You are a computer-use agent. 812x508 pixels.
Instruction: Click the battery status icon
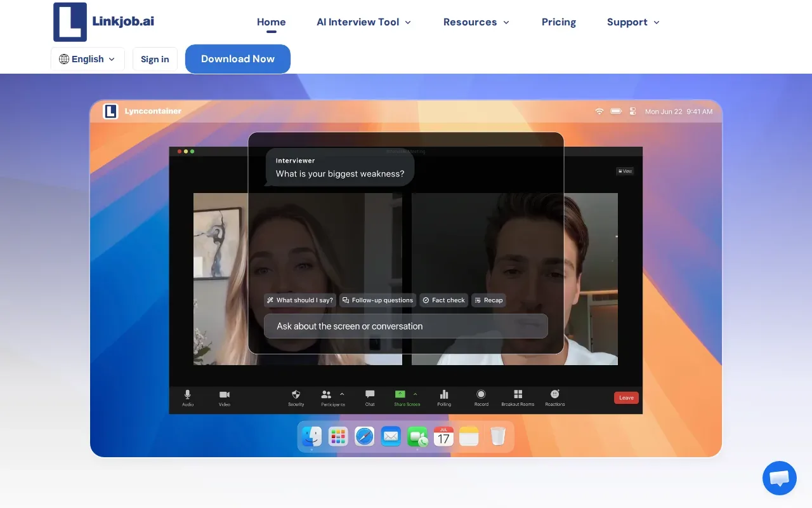tap(616, 111)
